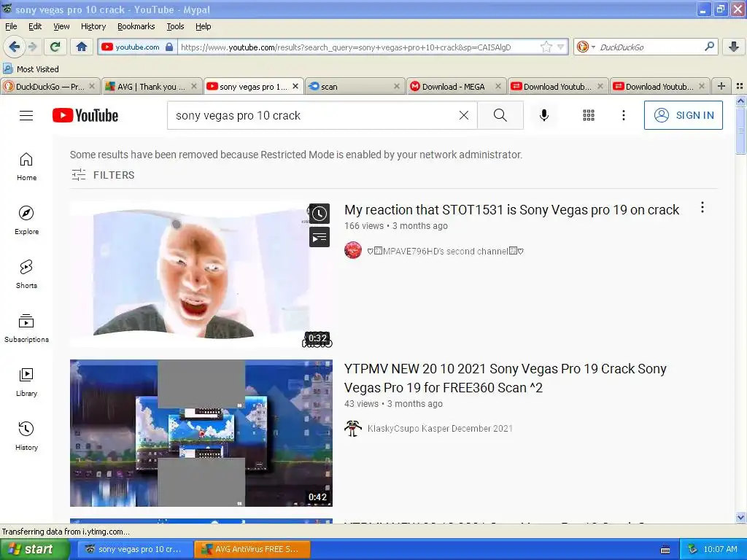Close the Download - MEGA tab
Viewport: 747px width, 560px height.
click(x=498, y=86)
